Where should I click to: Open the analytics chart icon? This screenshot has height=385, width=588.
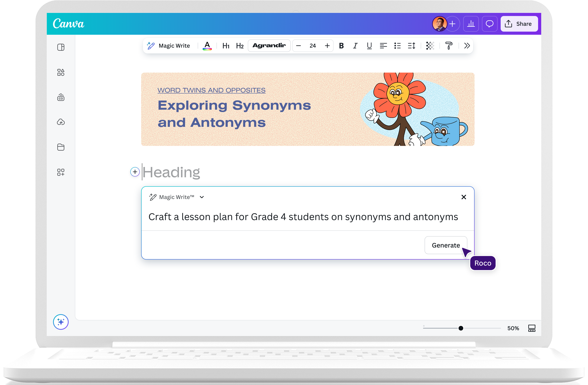(471, 24)
